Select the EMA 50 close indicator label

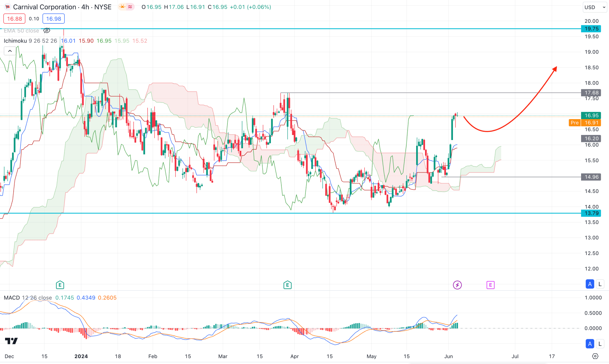coord(21,31)
